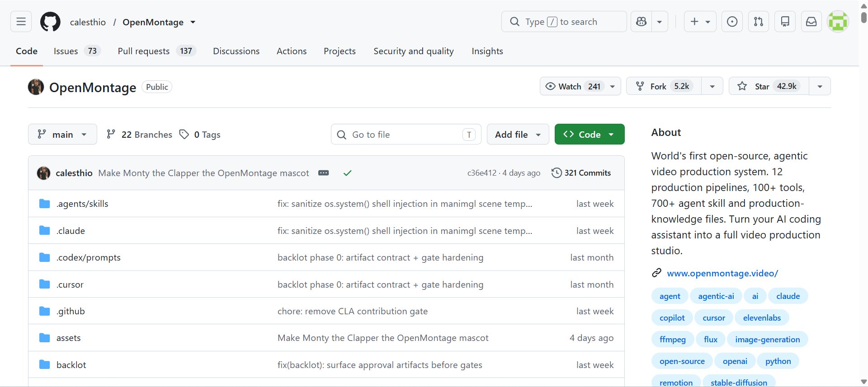Open the .cursor folder
The image size is (868, 387).
coord(70,284)
